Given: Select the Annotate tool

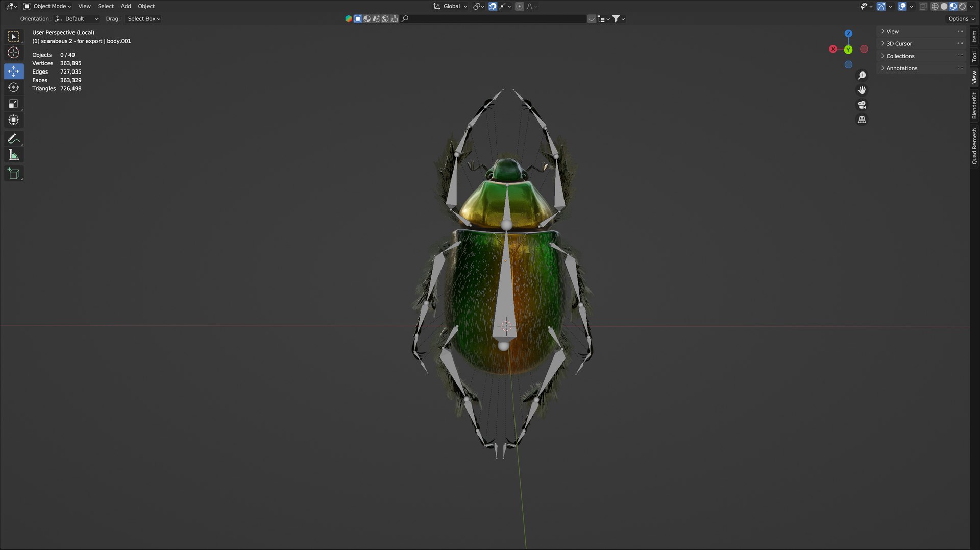Looking at the screenshot, I should tap(14, 138).
